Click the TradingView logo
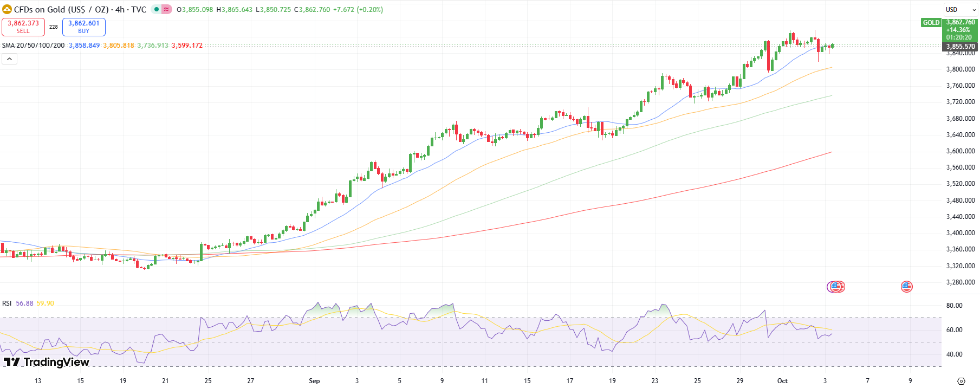Screen dimensions: 980x388 click(47, 362)
